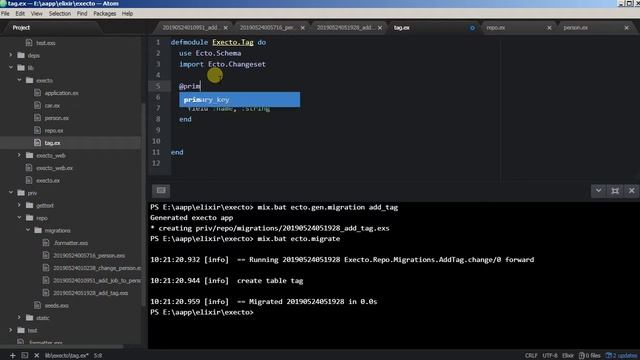
Task: Open the Selection menu
Action: (x=60, y=13)
